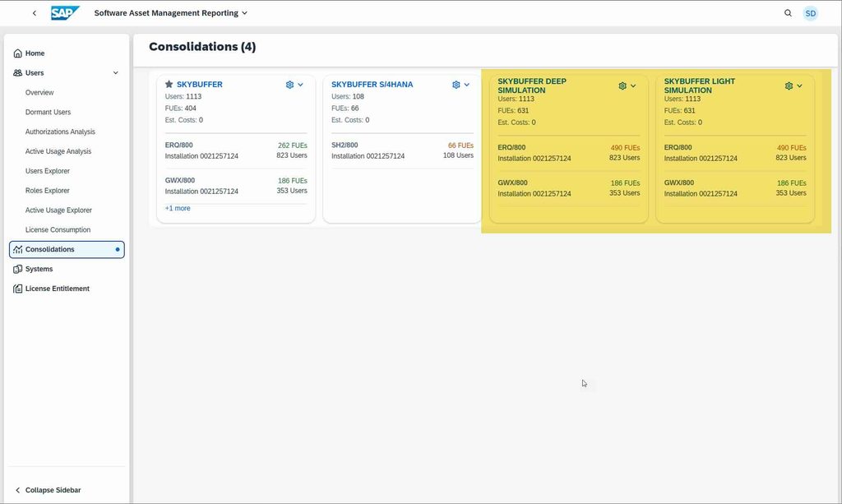Click 108 Users on S/4HANA card
842x504 pixels.
click(458, 155)
